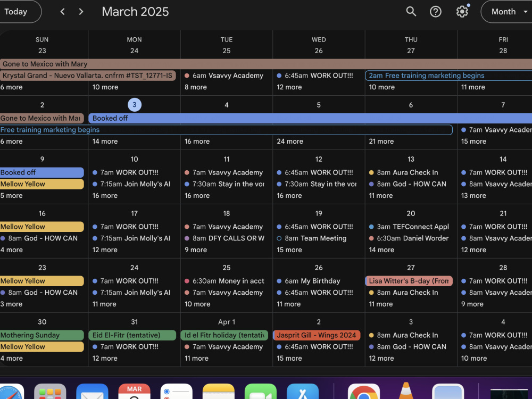Show March 23 events via '3 more'
The image size is (532, 399).
tap(12, 304)
